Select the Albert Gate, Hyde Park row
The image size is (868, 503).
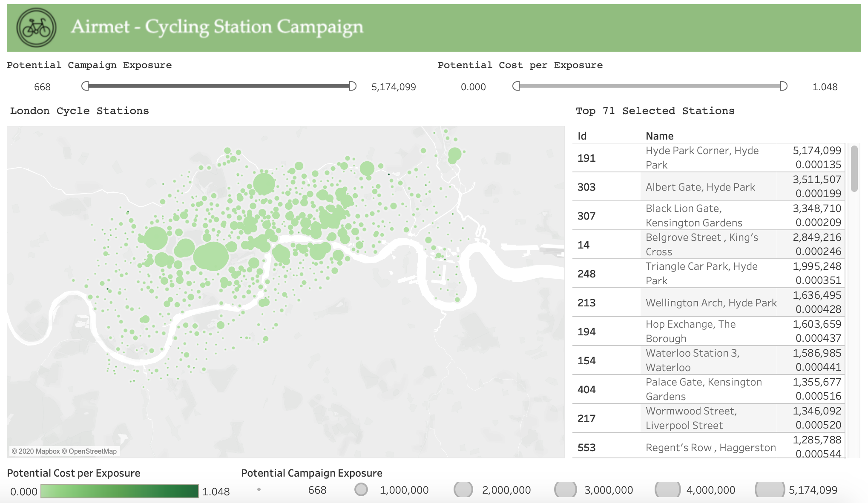click(x=700, y=187)
